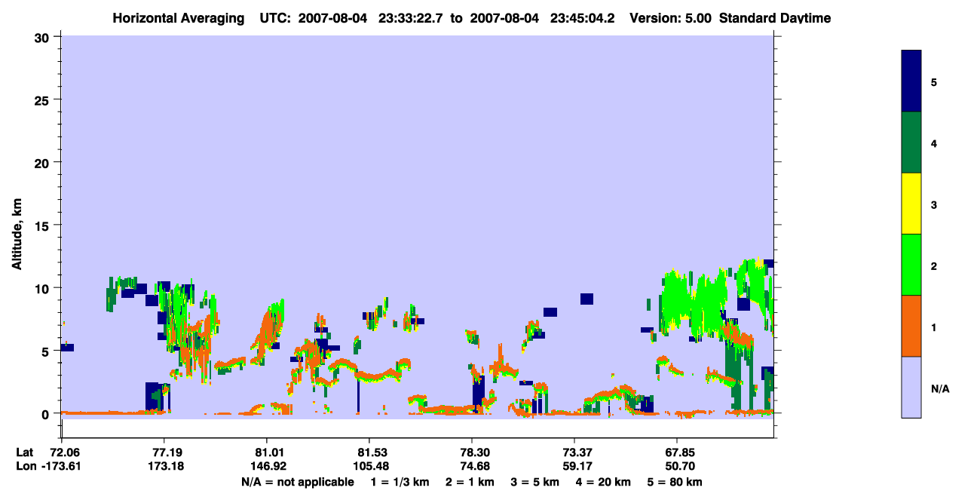This screenshot has height=503, width=980.
Task: Click the legend text '5 = 80 km'
Action: click(x=675, y=482)
